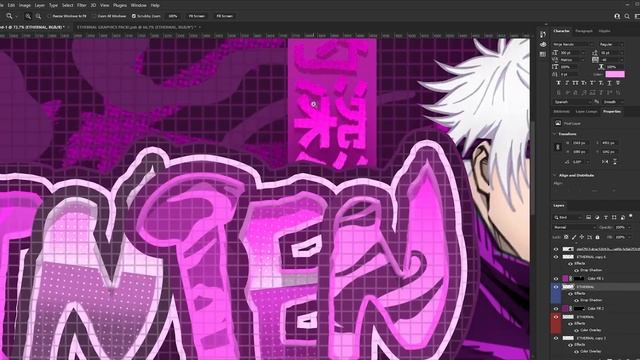Screen dimensions: 640x360
Task: Open the layer filter Kind dropdown
Action: coord(569,218)
